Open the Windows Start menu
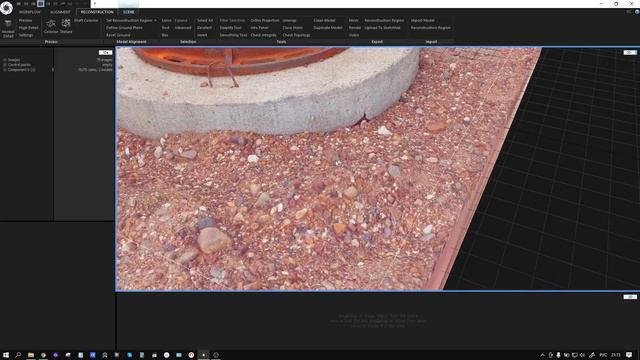 click(x=6, y=355)
